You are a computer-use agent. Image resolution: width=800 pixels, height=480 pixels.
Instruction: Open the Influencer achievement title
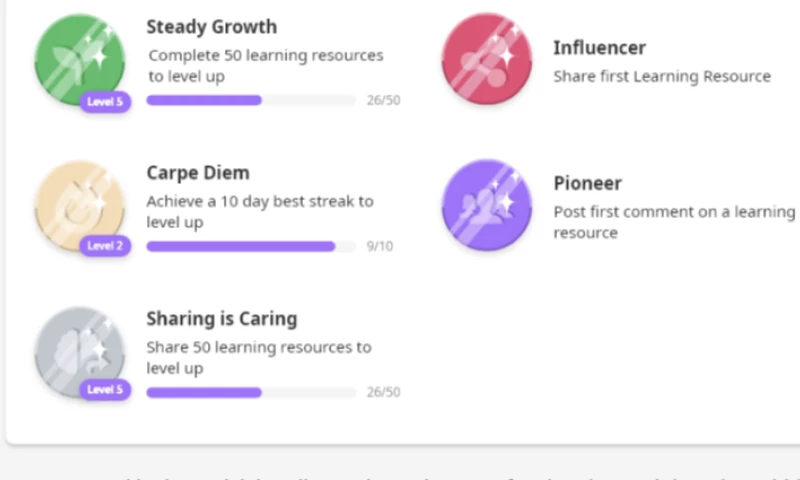[x=599, y=48]
